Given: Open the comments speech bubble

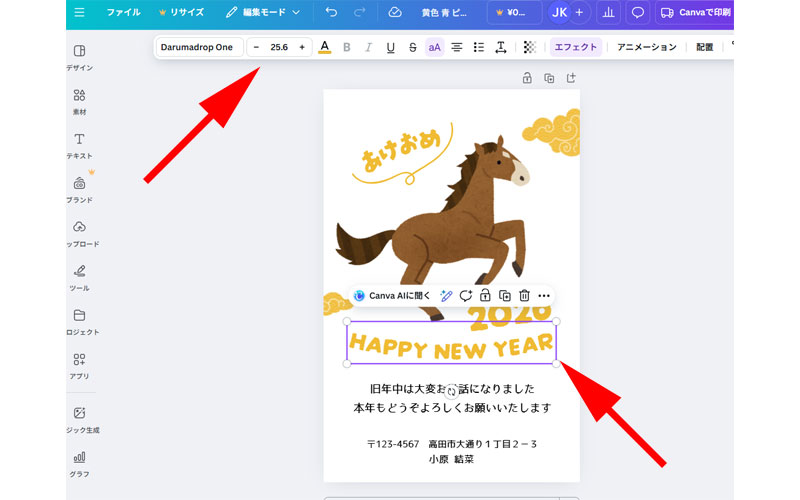Looking at the screenshot, I should coord(638,13).
